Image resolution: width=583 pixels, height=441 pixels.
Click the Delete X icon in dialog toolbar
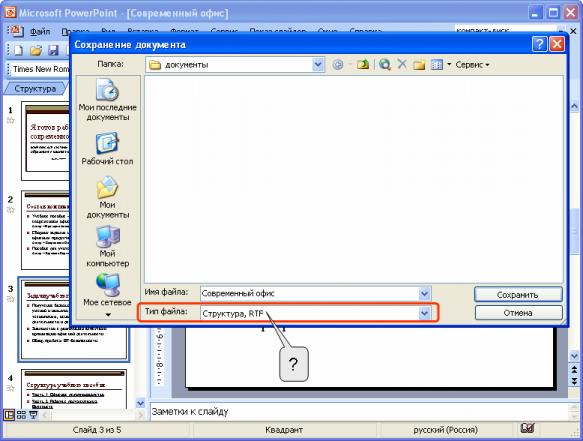click(402, 64)
